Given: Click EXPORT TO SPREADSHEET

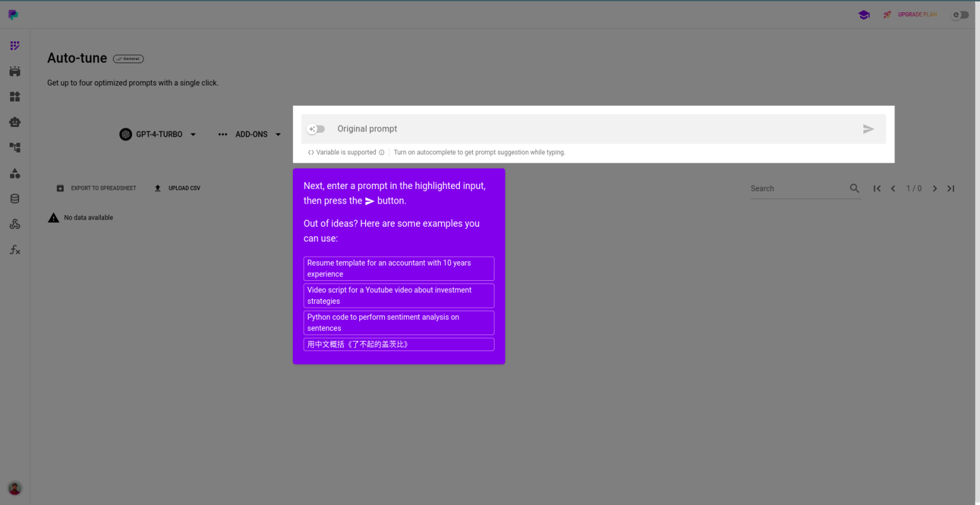Looking at the screenshot, I should [x=96, y=188].
